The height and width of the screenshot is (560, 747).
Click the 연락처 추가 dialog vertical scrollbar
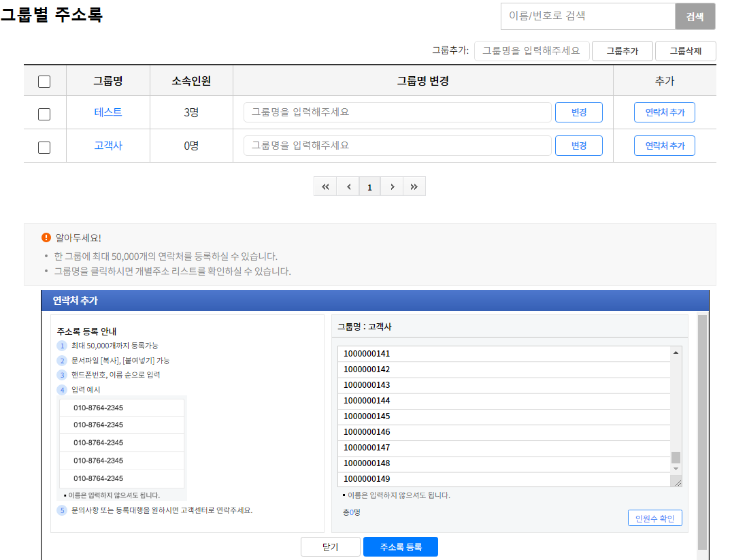coord(702,432)
